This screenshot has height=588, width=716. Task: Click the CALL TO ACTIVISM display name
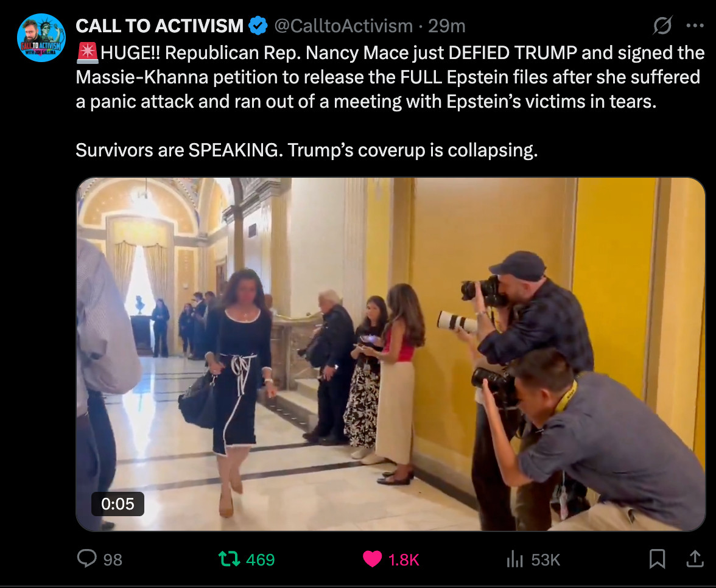pyautogui.click(x=160, y=26)
